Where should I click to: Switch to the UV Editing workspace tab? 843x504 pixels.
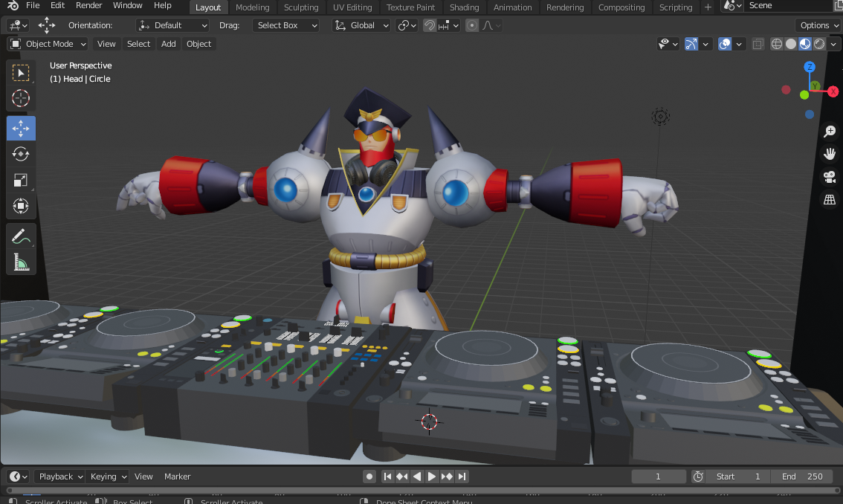[352, 7]
